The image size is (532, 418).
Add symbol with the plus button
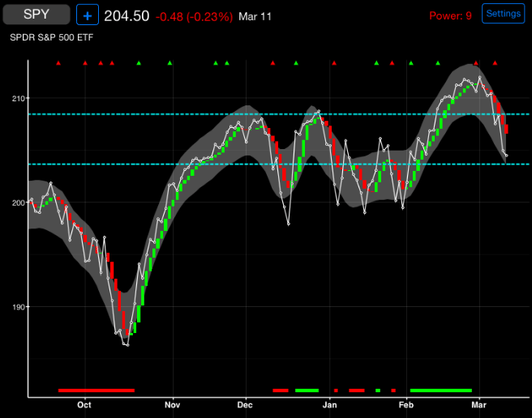pos(88,15)
